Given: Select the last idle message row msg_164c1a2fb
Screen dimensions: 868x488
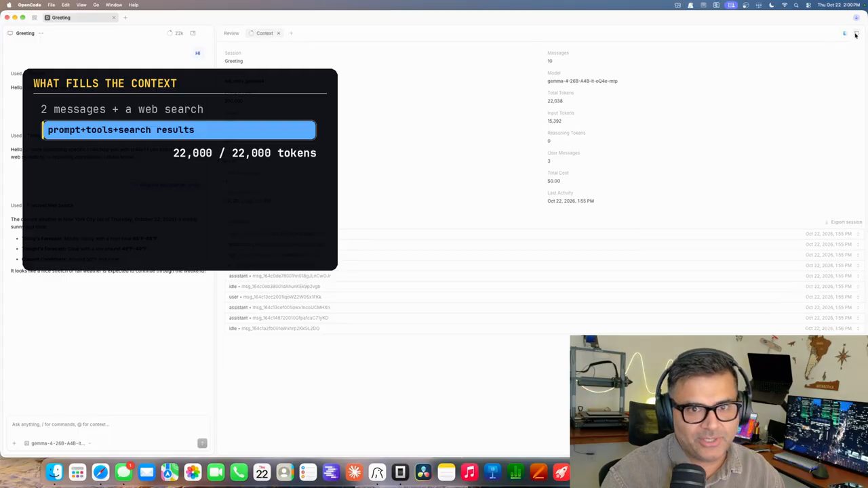Looking at the screenshot, I should coord(545,329).
